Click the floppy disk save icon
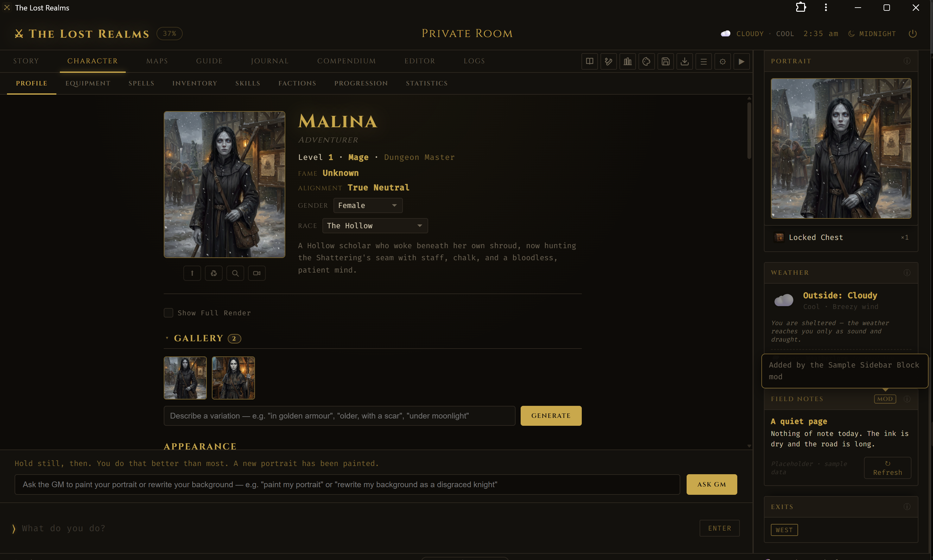Image resolution: width=933 pixels, height=560 pixels. point(665,61)
